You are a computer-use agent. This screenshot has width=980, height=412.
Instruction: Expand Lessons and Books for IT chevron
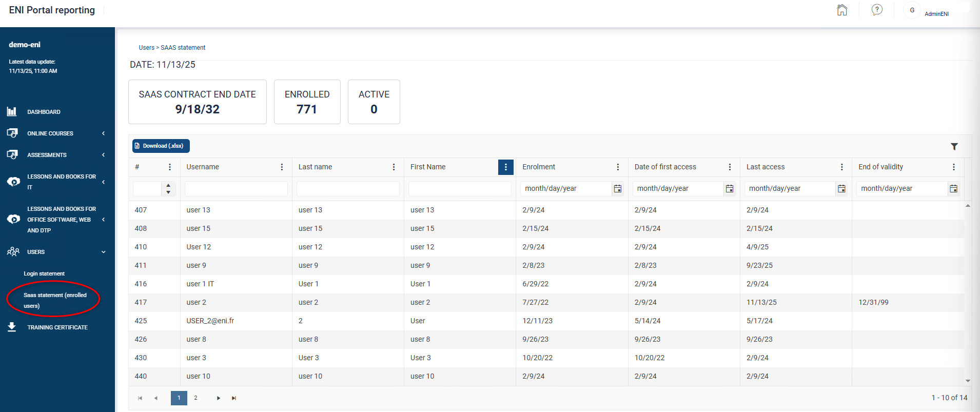[x=103, y=182]
